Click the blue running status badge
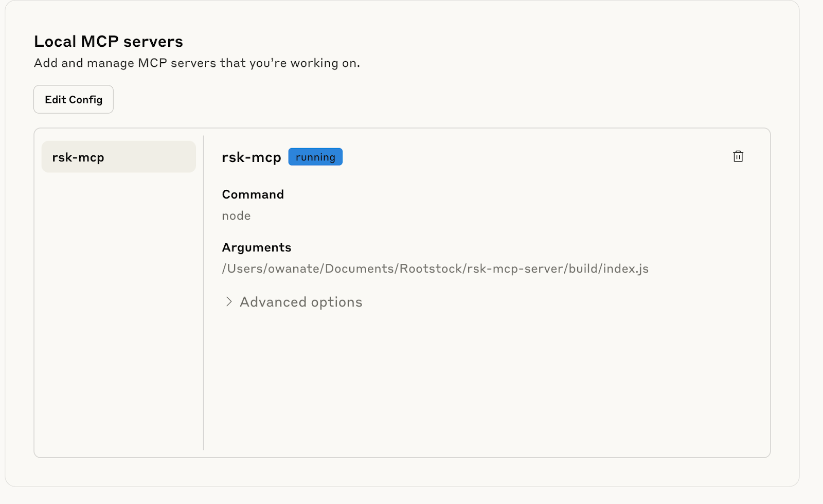Image resolution: width=823 pixels, height=504 pixels. 315,157
